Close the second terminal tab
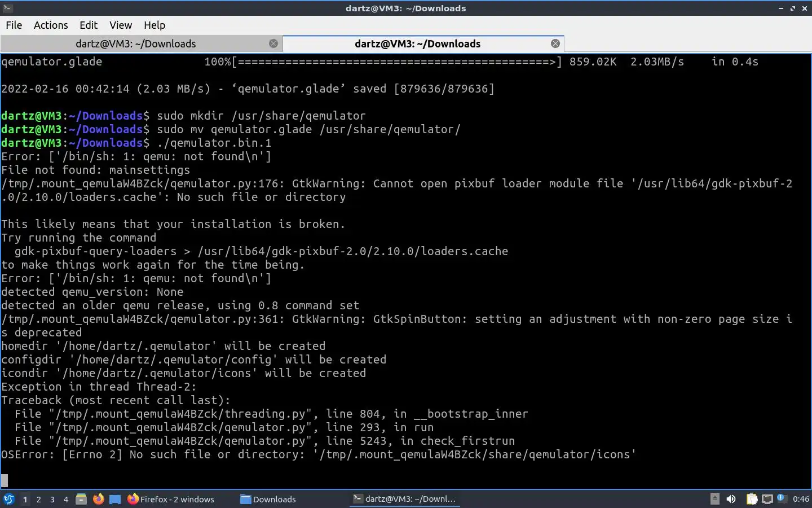The width and height of the screenshot is (812, 508). coord(555,43)
